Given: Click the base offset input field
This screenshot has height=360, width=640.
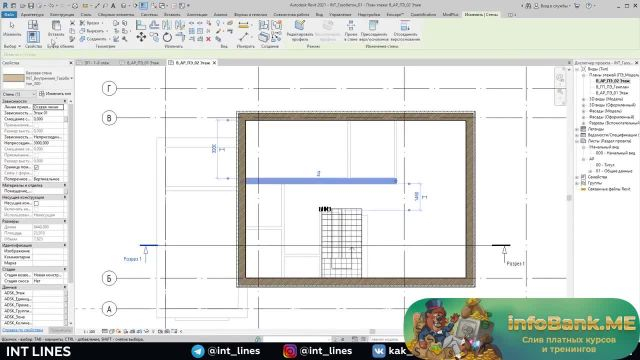Looking at the screenshot, I should coord(48,119).
